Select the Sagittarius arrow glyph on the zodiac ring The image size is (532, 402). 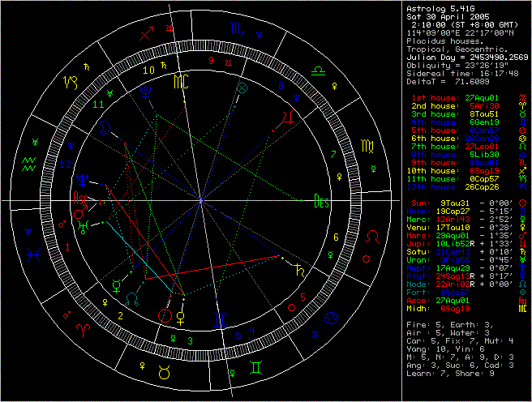146,35
